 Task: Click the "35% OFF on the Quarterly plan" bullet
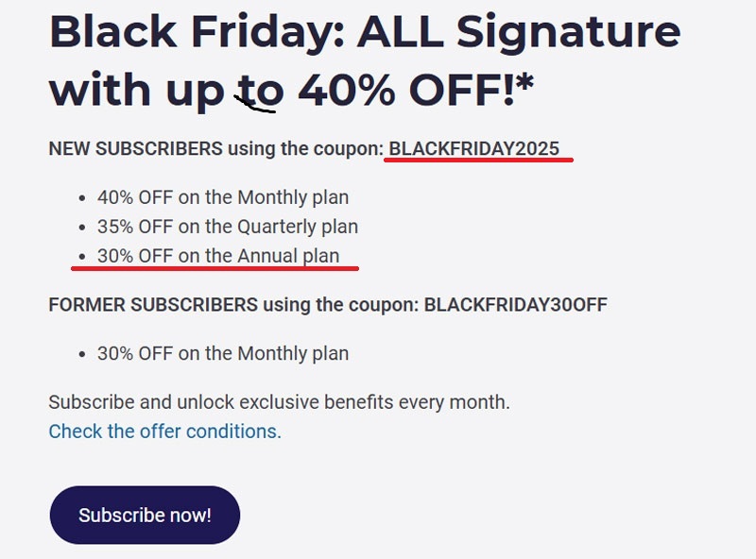point(226,227)
